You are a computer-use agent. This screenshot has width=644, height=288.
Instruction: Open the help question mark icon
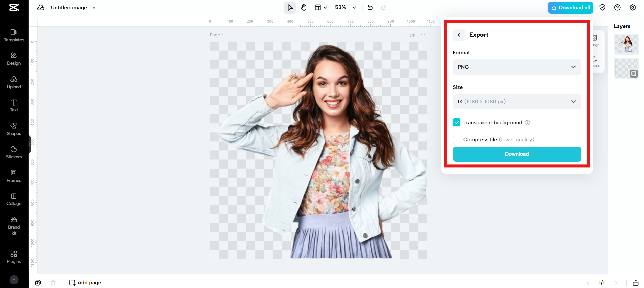(617, 7)
